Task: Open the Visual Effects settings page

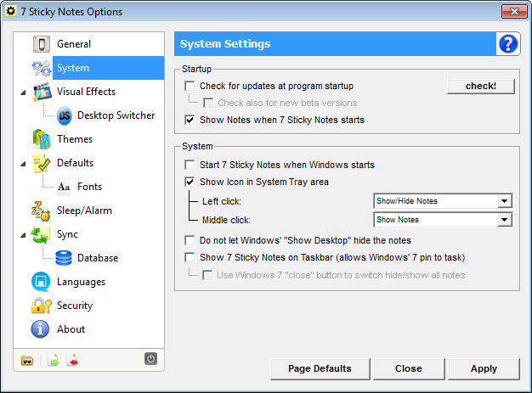Action: click(x=86, y=92)
